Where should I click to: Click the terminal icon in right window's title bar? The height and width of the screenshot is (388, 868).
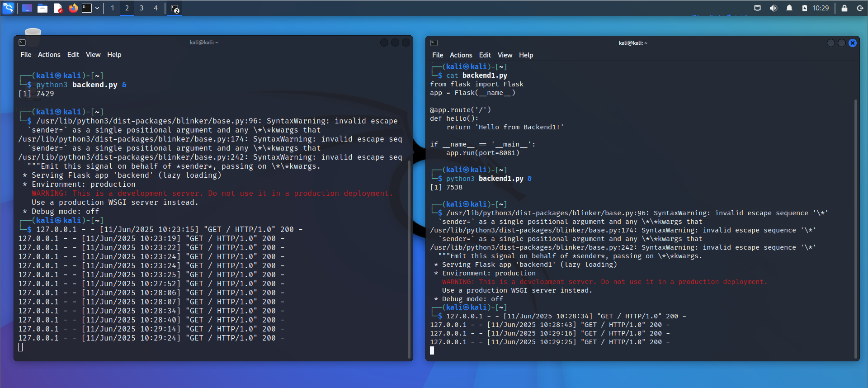coord(434,43)
